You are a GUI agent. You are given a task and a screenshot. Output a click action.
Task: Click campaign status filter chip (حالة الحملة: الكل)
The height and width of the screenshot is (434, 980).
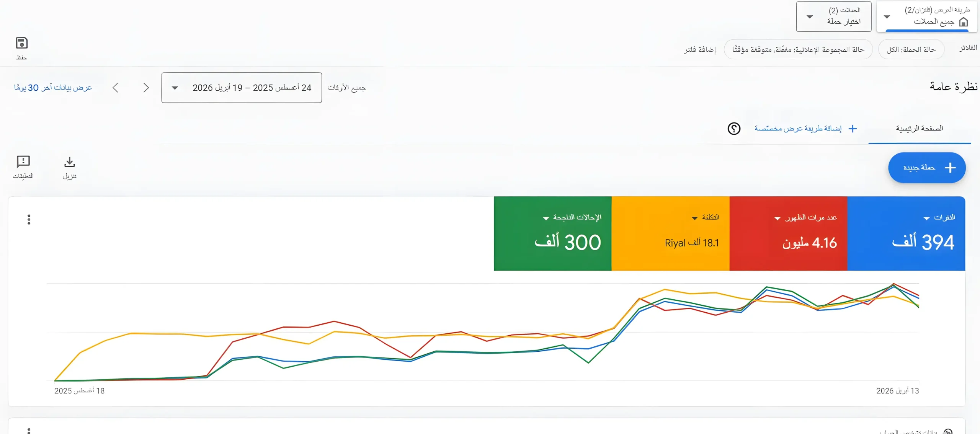click(x=911, y=49)
